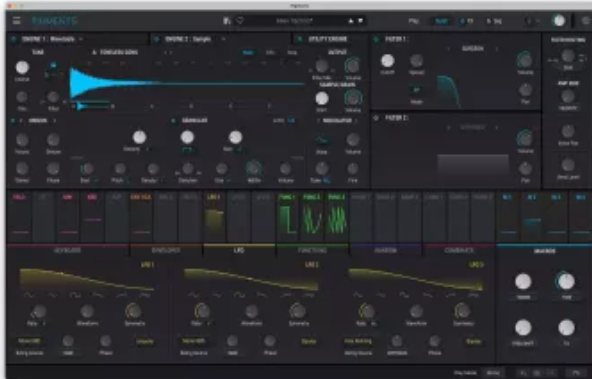The image size is (592, 379).
Task: Enable Filter 2 power button
Action: (376, 118)
